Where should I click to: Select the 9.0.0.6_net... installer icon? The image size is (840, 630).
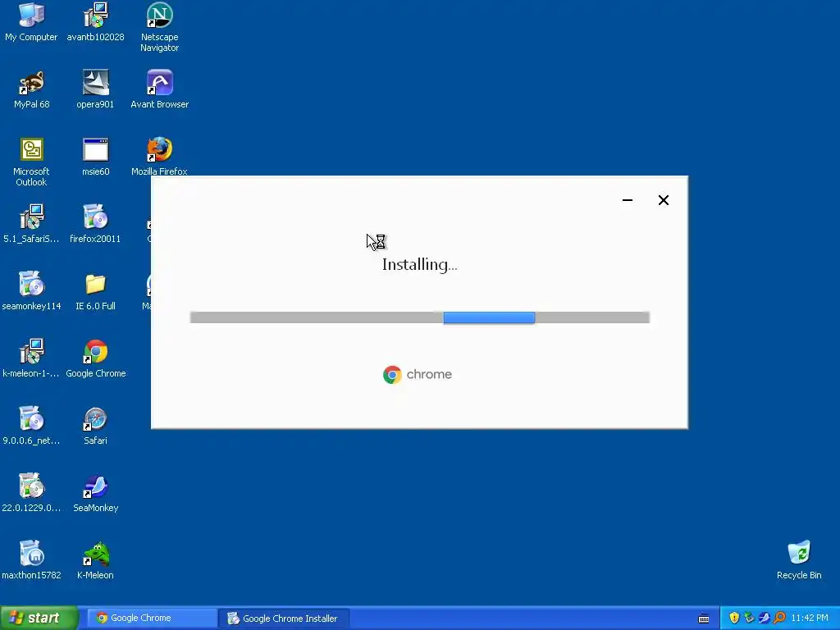31,426
